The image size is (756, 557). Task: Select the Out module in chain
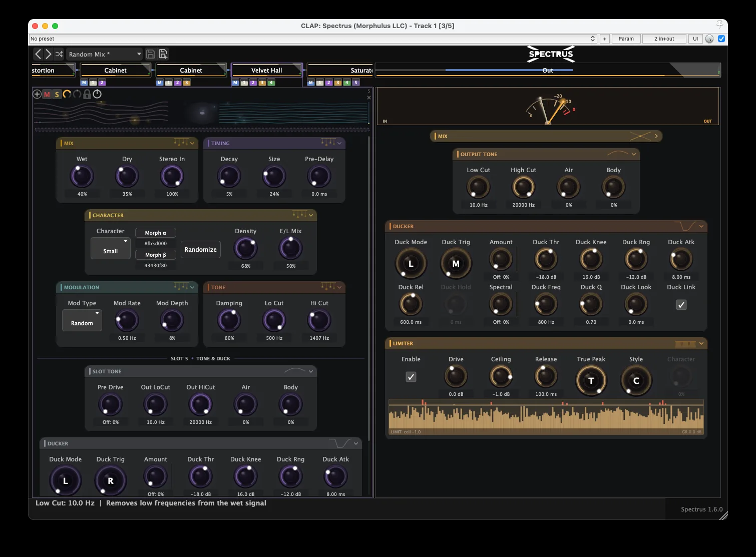548,71
